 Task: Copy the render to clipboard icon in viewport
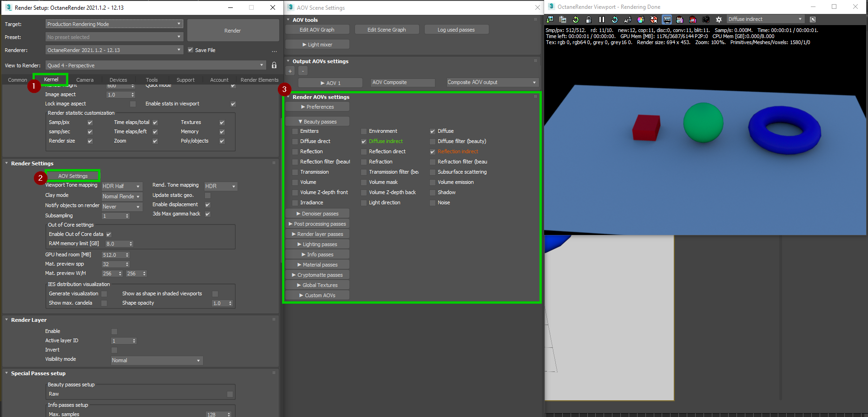click(x=563, y=20)
